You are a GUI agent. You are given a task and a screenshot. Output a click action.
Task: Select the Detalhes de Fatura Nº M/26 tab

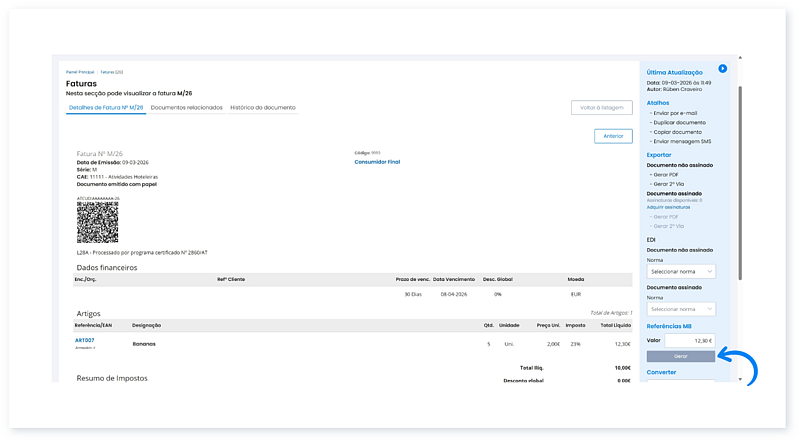[106, 107]
